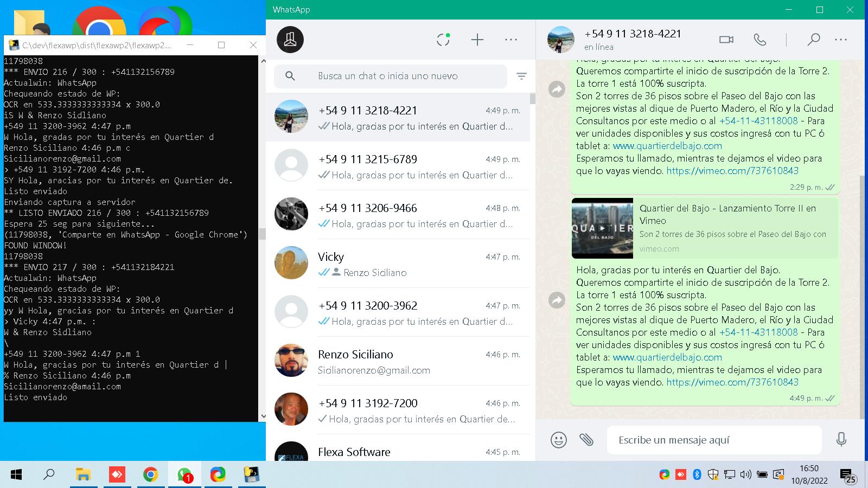This screenshot has width=868, height=488.
Task: Open chat +54 9 11 3192-7200
Action: 398,410
